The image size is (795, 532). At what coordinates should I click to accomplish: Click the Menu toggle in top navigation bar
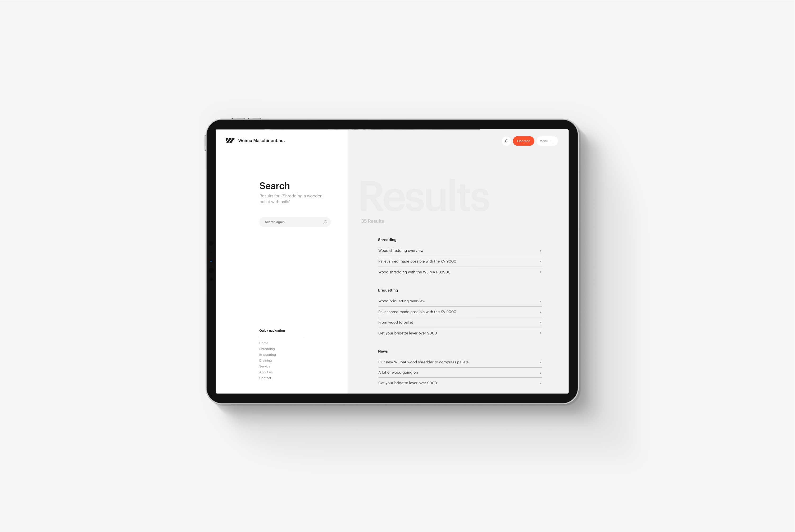tap(547, 141)
